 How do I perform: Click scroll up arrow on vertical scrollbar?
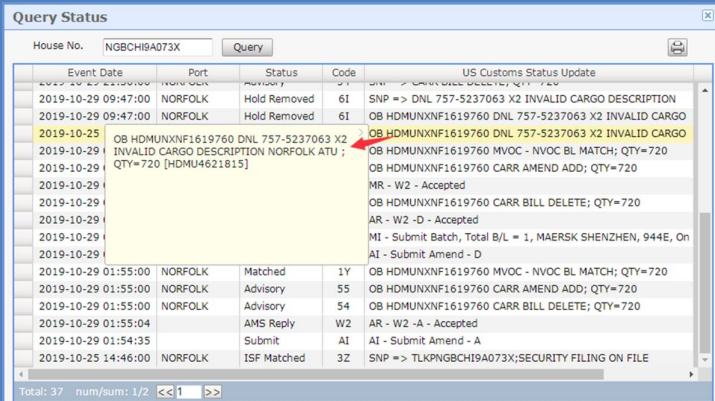704,91
